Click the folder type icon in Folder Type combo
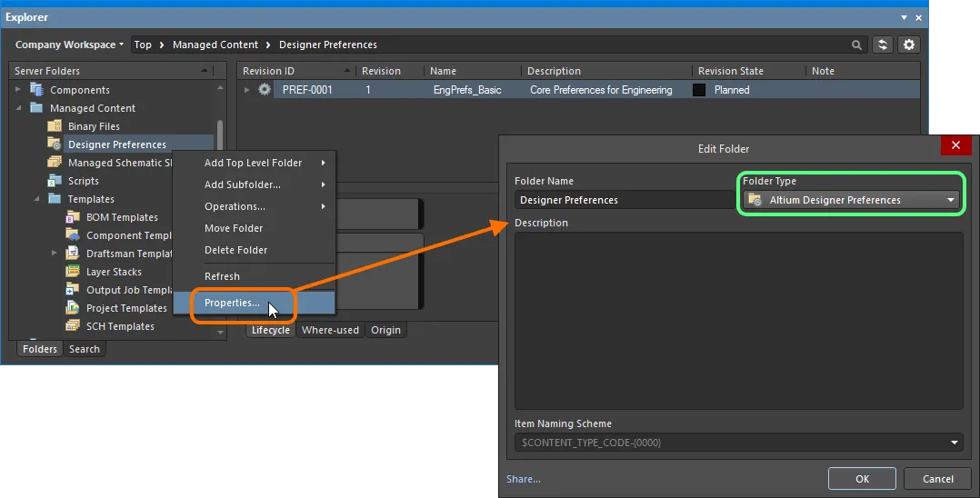The image size is (980, 498). (x=755, y=200)
